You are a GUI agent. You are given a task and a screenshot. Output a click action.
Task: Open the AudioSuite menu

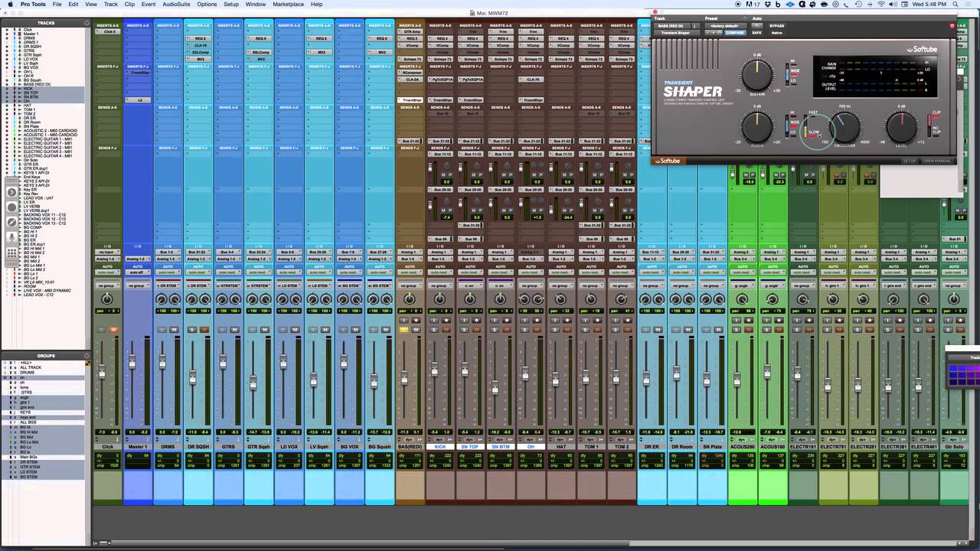[x=176, y=5]
